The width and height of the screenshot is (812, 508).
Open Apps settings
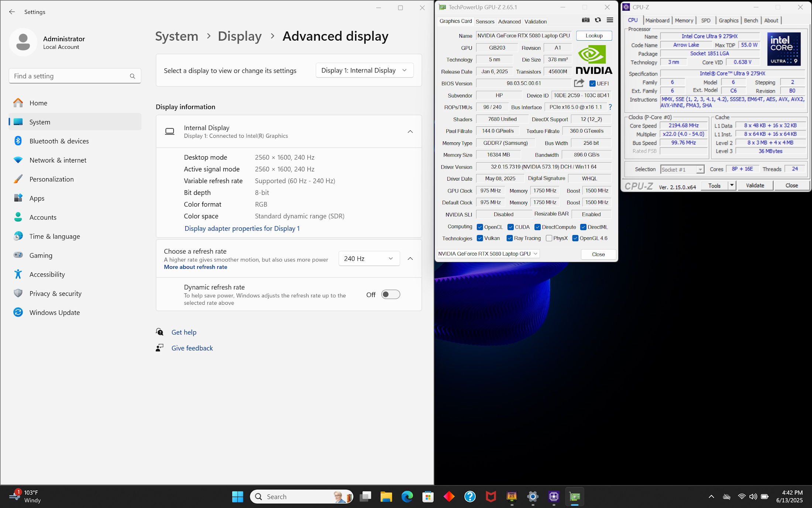75,198
